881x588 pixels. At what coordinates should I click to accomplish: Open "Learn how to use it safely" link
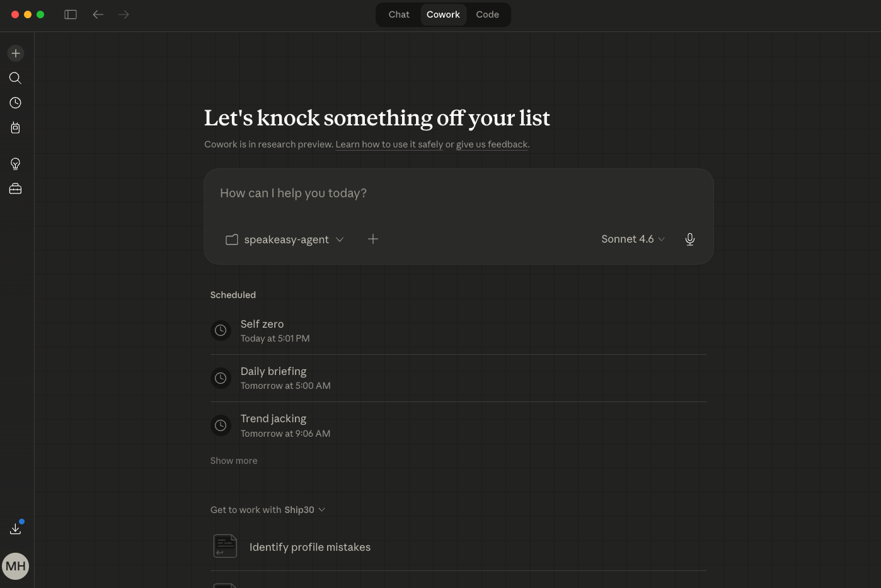pos(389,144)
